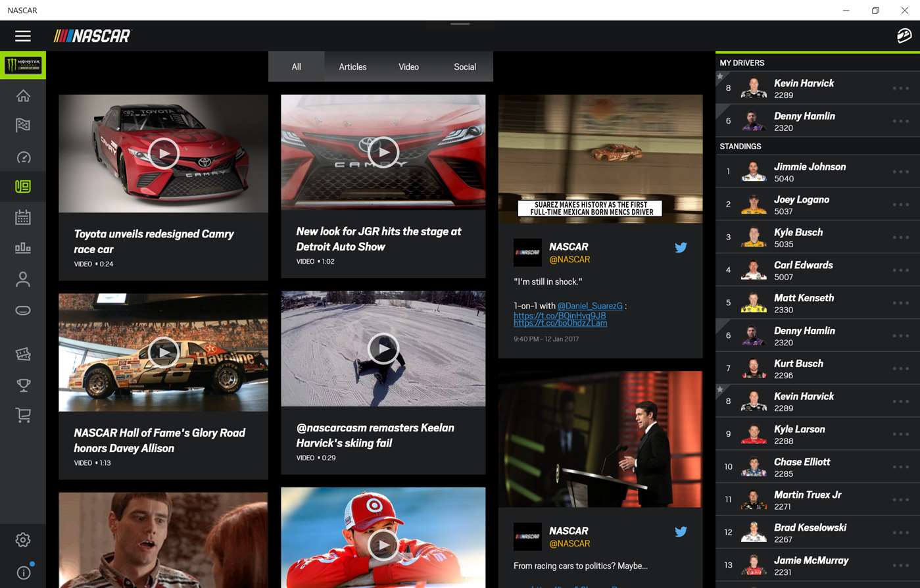The width and height of the screenshot is (920, 588).
Task: Open podium speaker tweet image
Action: point(600,439)
